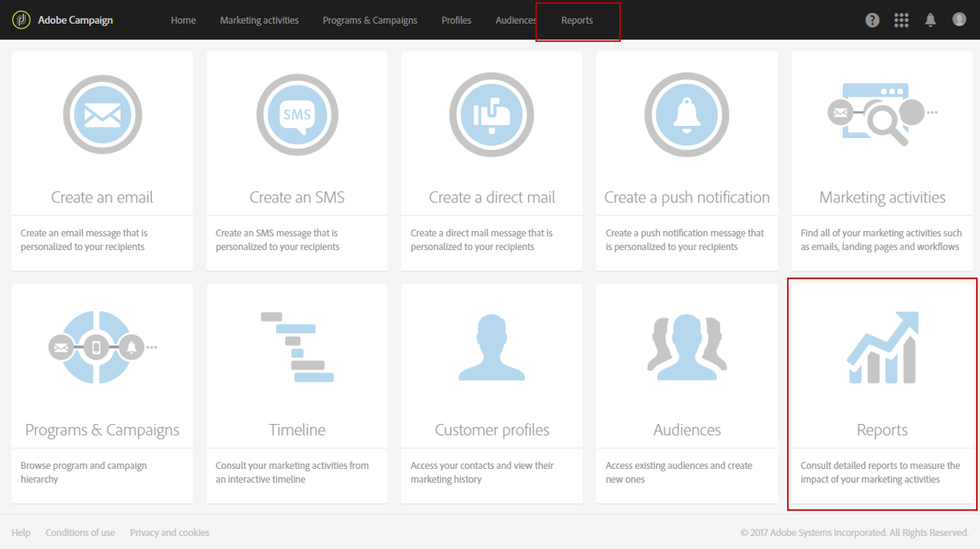Viewport: 980px width, 549px height.
Task: Click the Conditions of use link
Action: coord(80,532)
